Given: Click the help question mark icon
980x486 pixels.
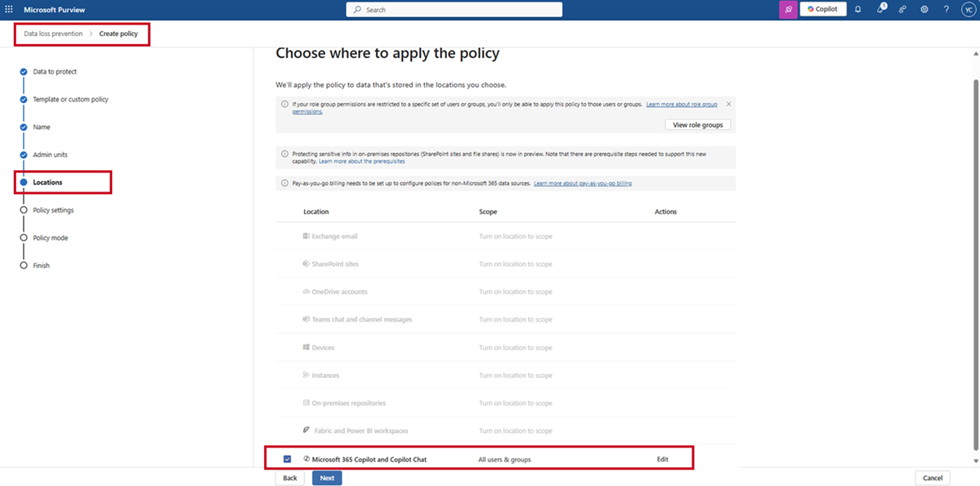Looking at the screenshot, I should pos(946,9).
